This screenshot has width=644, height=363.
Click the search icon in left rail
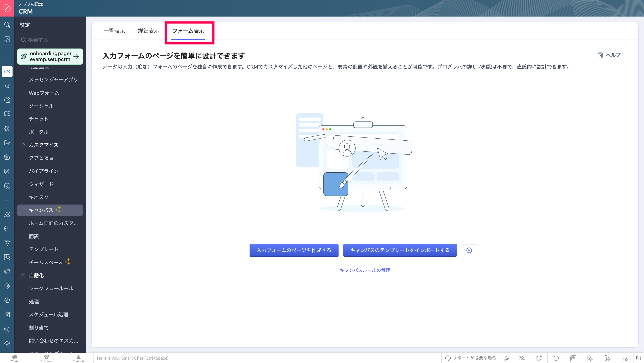(7, 25)
